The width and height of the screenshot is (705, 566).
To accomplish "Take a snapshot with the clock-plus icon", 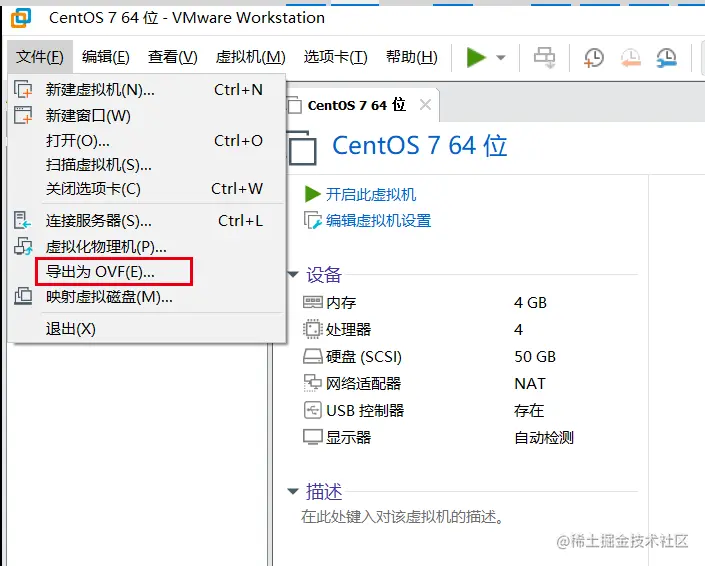I will coord(593,58).
